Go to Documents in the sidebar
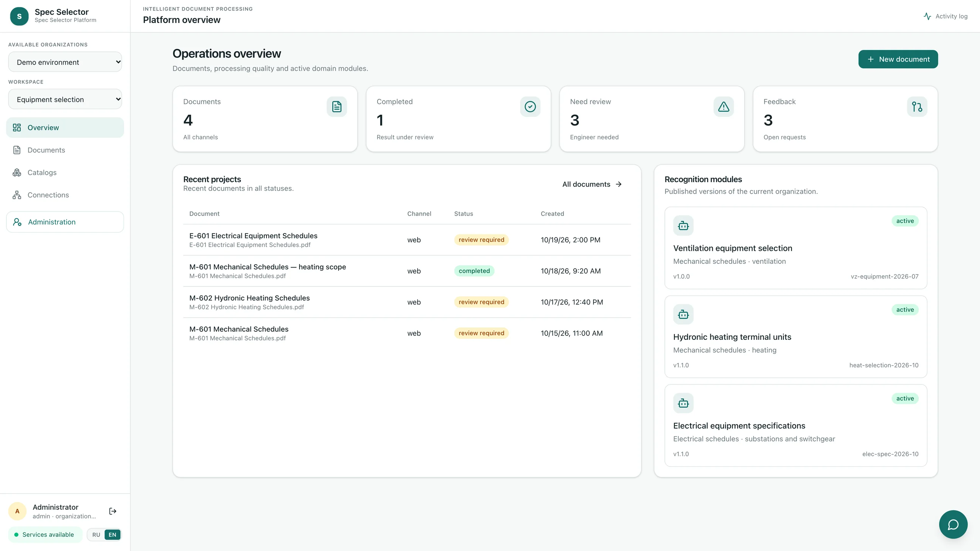 click(x=65, y=150)
